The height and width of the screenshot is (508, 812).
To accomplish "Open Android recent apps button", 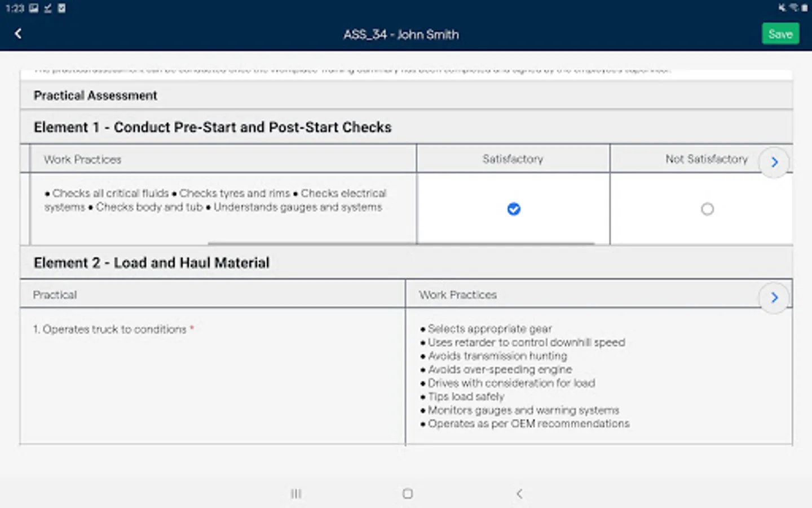I will pyautogui.click(x=296, y=494).
